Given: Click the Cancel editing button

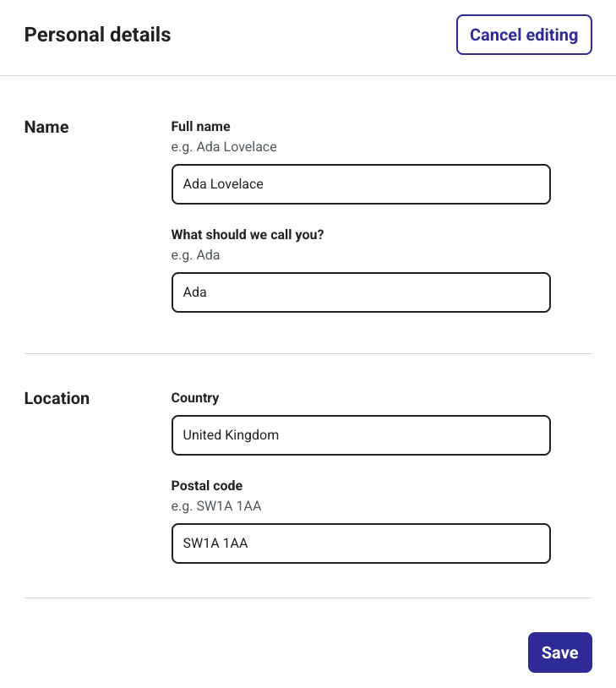Looking at the screenshot, I should tap(524, 35).
